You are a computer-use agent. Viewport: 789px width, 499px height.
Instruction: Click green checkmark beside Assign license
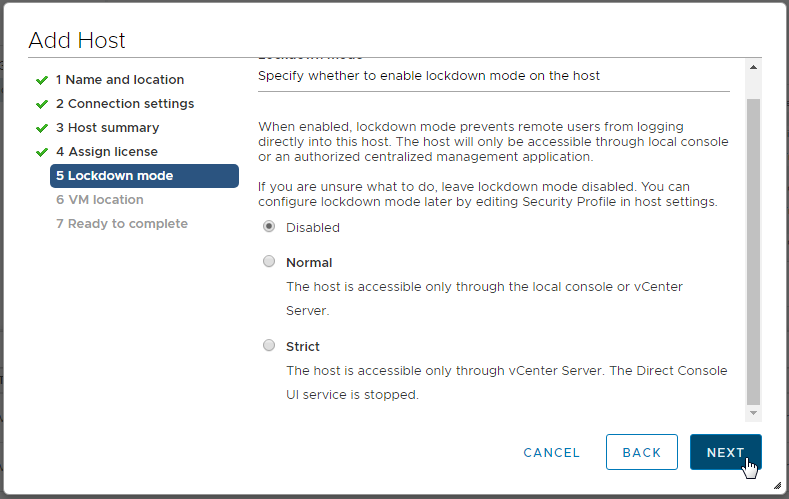click(42, 152)
